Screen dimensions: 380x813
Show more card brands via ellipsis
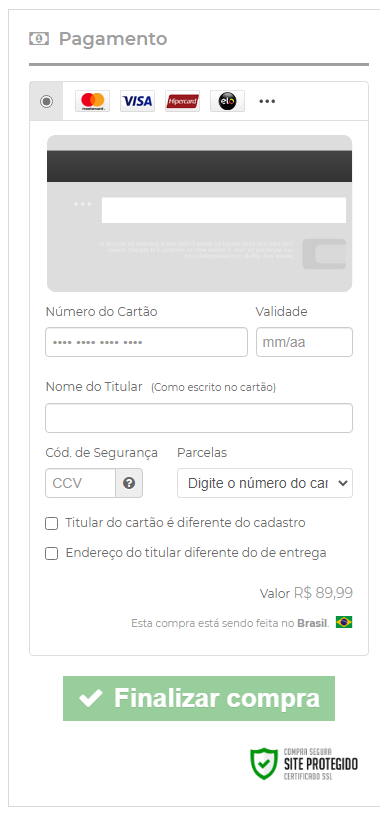pyautogui.click(x=267, y=101)
